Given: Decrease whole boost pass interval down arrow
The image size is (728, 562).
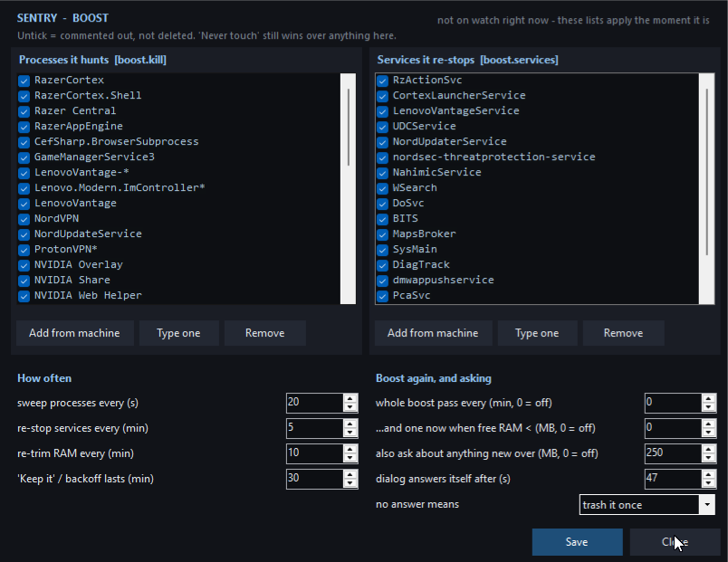Looking at the screenshot, I should pyautogui.click(x=708, y=407).
